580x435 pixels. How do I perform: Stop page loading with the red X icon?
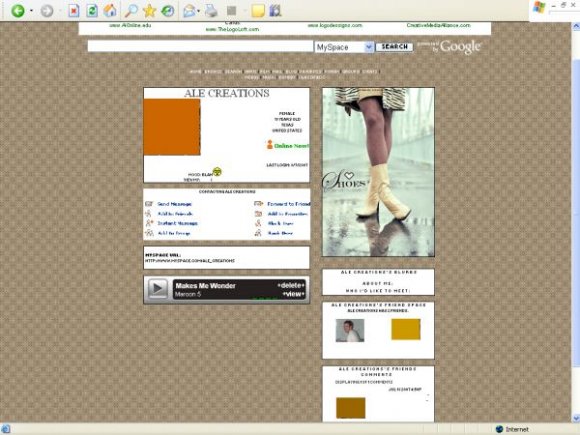click(x=74, y=11)
